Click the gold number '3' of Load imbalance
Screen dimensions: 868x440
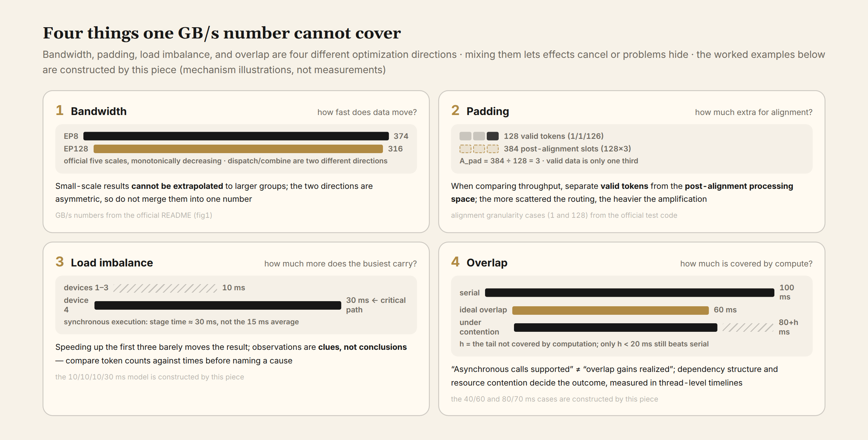(x=60, y=262)
